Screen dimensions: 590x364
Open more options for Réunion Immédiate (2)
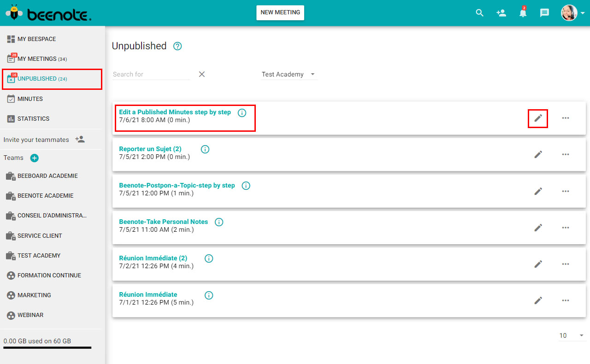pos(566,264)
